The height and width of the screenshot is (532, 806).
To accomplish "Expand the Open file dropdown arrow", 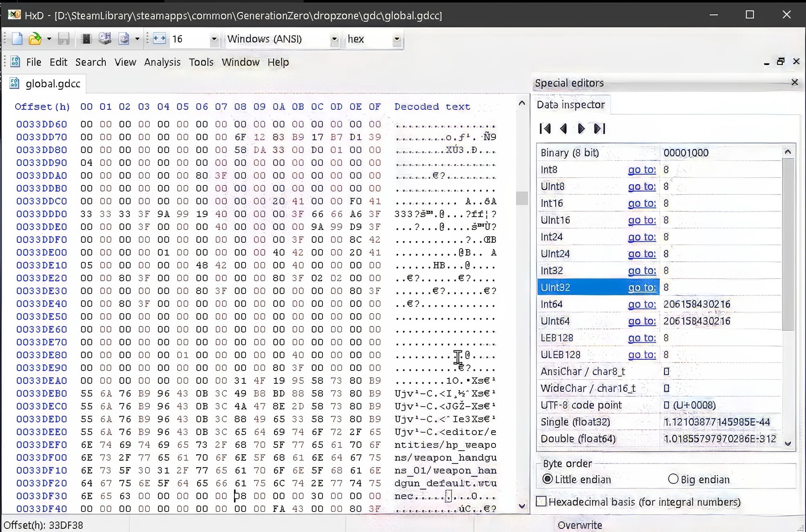I will 49,39.
